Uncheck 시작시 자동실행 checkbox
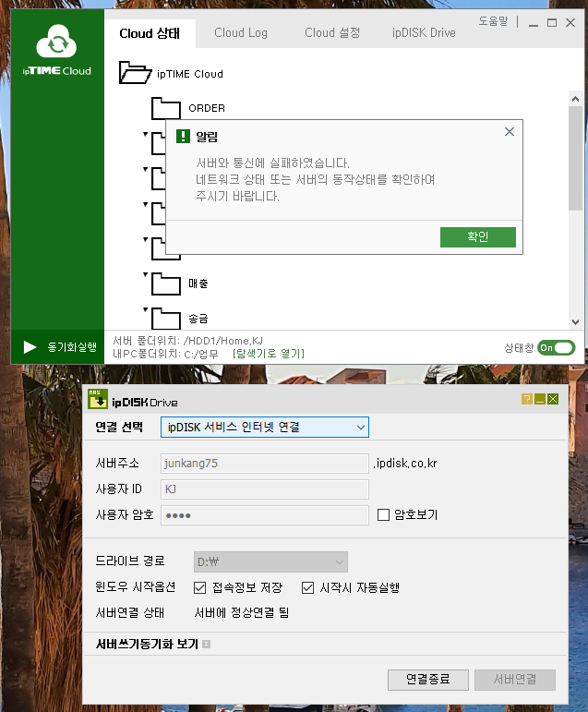 [x=308, y=588]
